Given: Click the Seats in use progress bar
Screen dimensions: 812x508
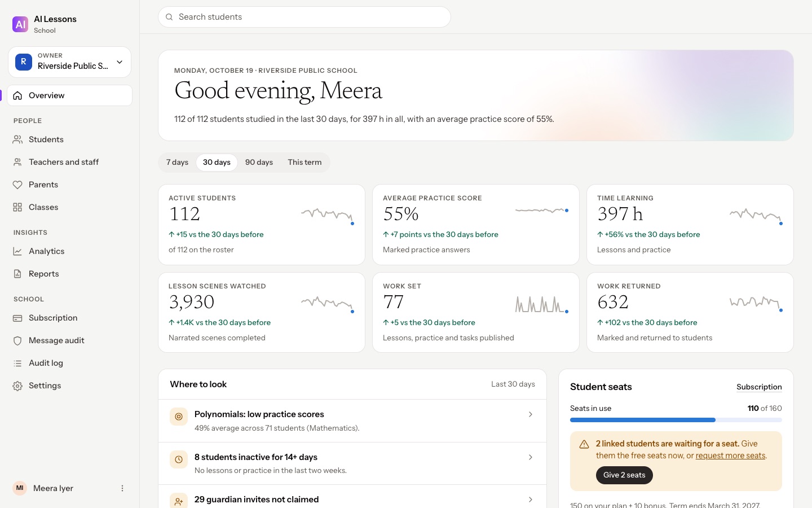Looking at the screenshot, I should click(676, 420).
